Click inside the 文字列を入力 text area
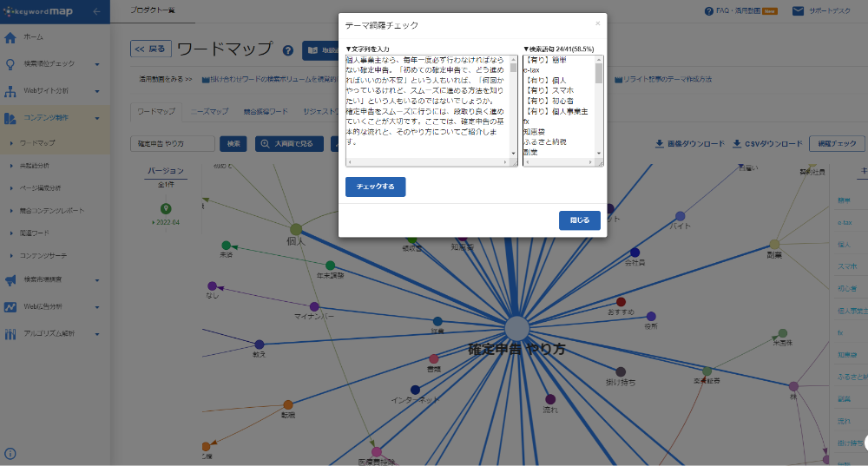The height and width of the screenshot is (466, 868). tap(427, 105)
